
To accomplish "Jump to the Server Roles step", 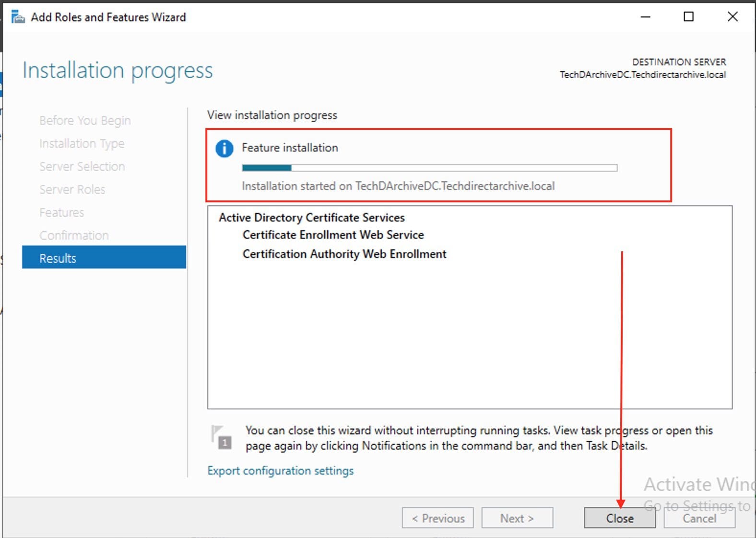I will click(x=72, y=189).
